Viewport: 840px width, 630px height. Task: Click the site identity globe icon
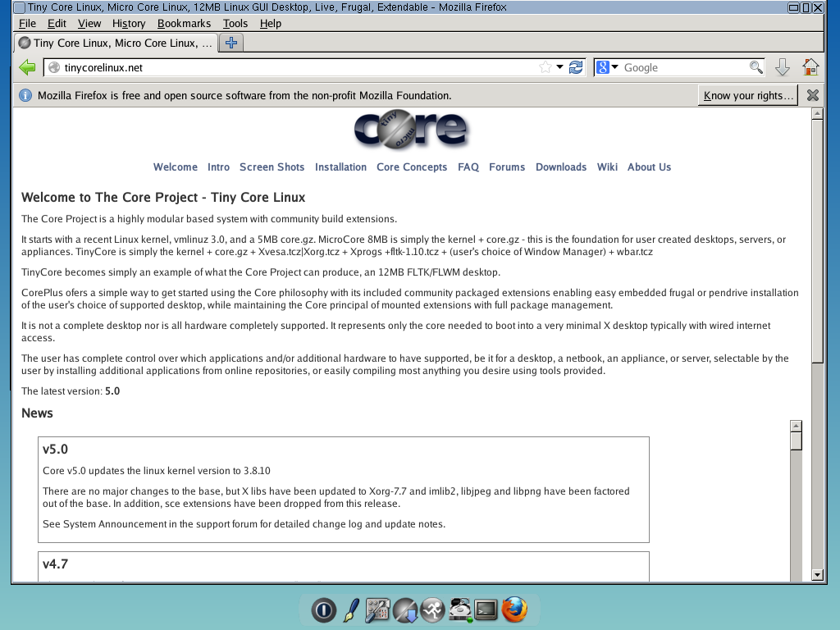point(54,67)
